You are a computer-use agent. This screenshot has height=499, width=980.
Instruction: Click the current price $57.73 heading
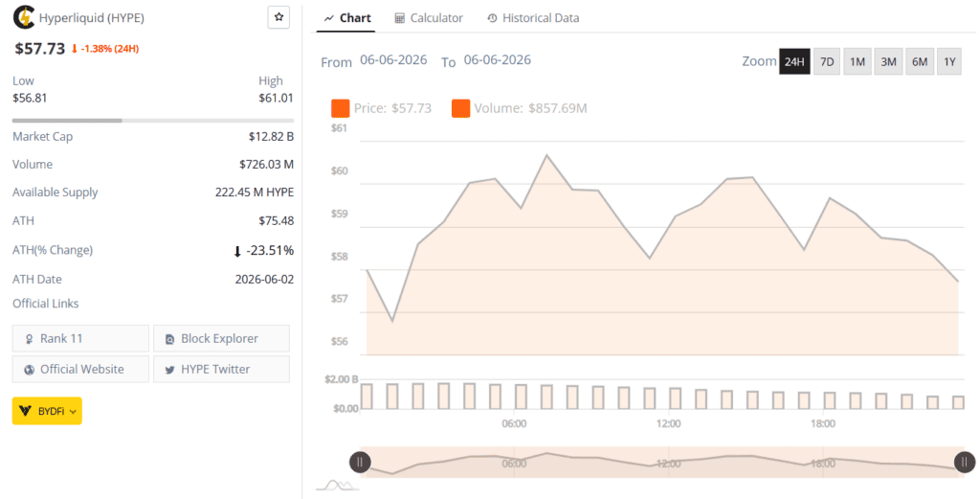tap(39, 48)
